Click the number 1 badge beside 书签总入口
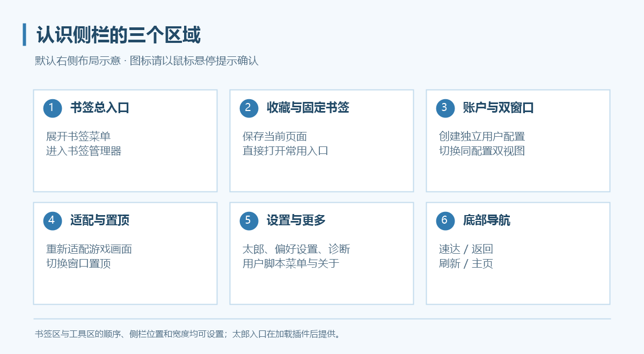644x354 pixels. [53, 108]
